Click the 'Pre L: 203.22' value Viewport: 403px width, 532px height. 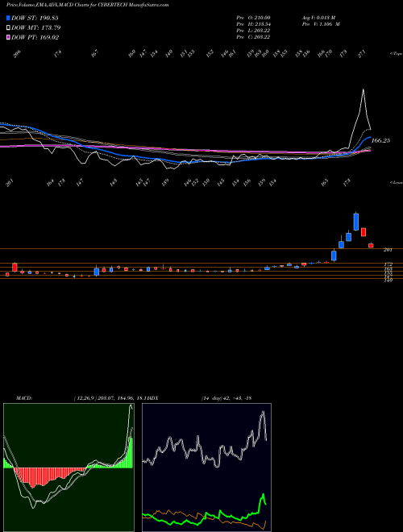click(x=253, y=31)
